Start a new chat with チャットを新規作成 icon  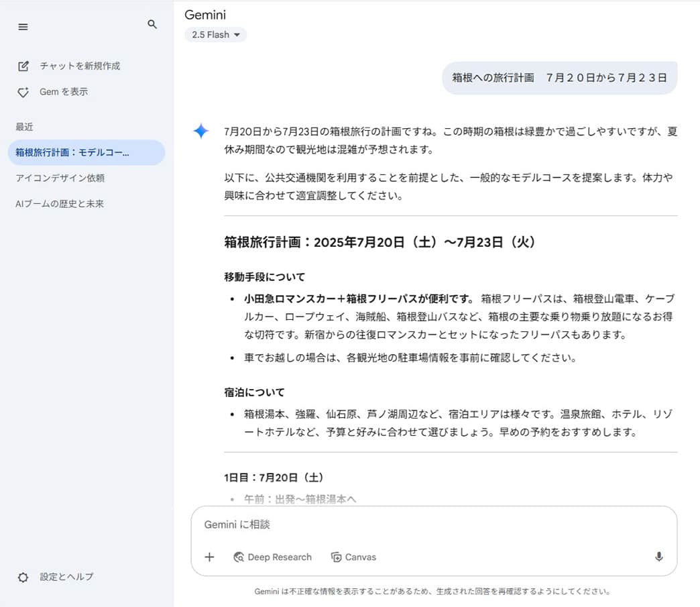(23, 66)
